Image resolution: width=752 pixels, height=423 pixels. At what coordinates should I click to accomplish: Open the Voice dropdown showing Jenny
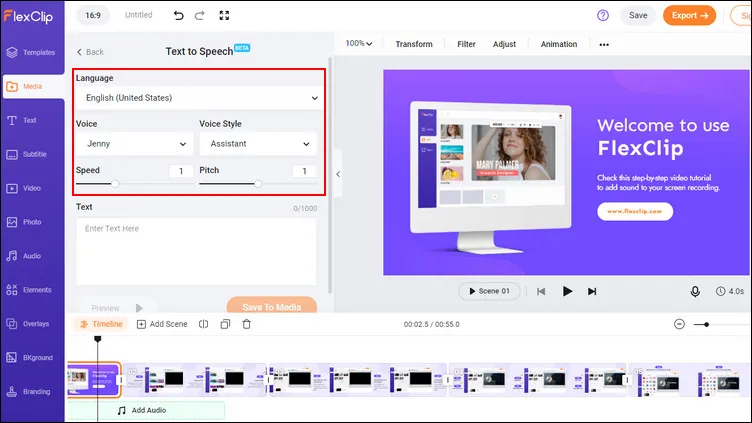(135, 144)
